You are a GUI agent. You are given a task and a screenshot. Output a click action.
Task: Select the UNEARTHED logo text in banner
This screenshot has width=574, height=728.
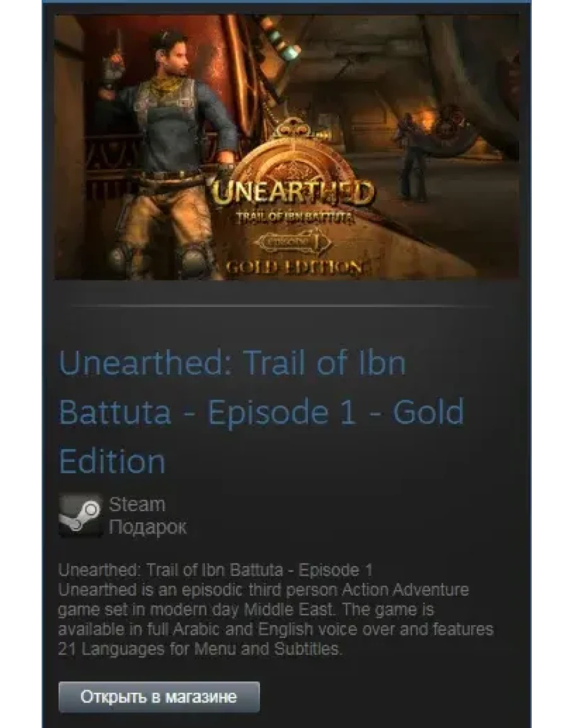click(x=293, y=193)
